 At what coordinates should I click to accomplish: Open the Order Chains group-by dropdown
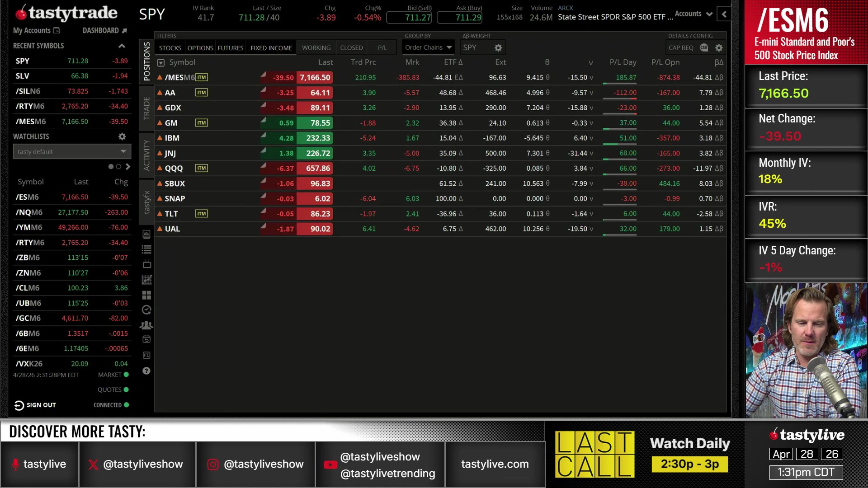tap(428, 47)
